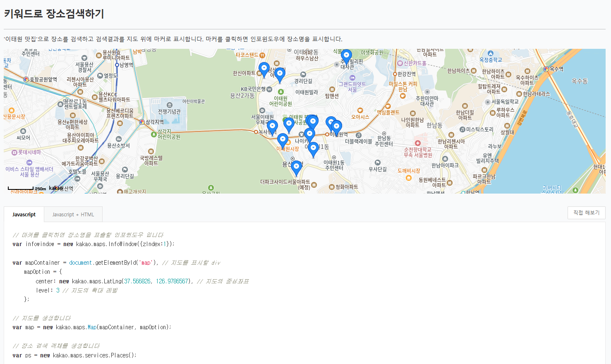Click the 미스틱스토리 music icon
Image resolution: width=611 pixels, height=364 pixels.
(x=462, y=129)
